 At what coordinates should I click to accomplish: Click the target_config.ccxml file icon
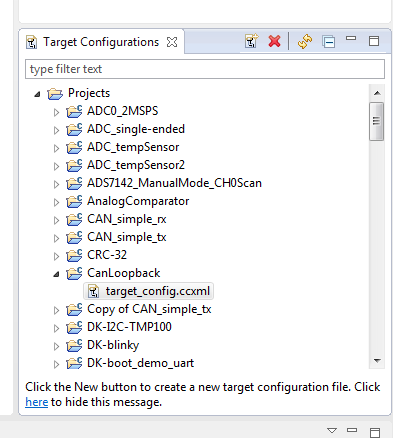(x=93, y=291)
